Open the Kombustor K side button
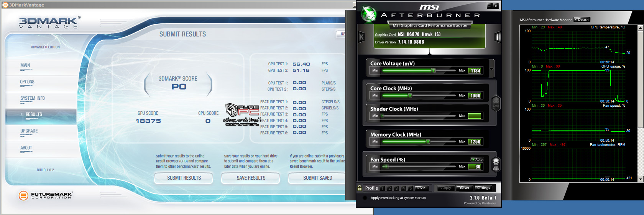Screen dimensions: 644x215 tap(361, 37)
